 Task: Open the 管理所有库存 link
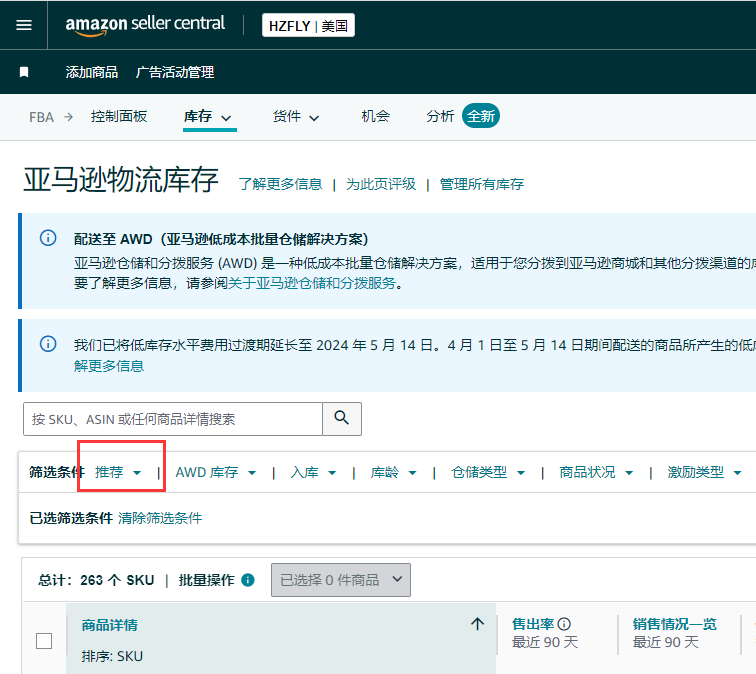(482, 184)
